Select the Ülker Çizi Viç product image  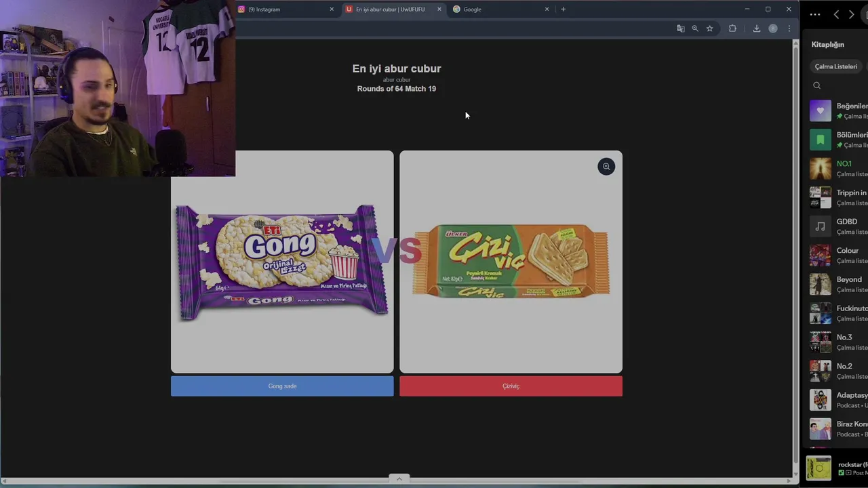click(511, 262)
